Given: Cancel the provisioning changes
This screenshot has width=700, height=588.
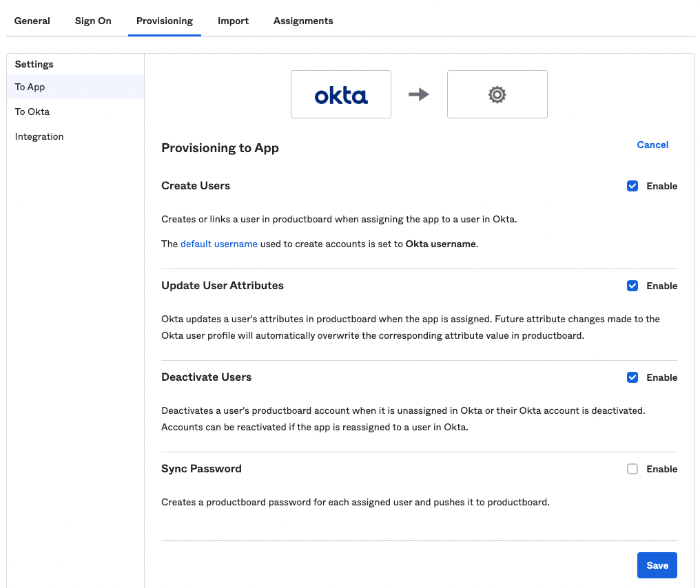Looking at the screenshot, I should pos(652,145).
